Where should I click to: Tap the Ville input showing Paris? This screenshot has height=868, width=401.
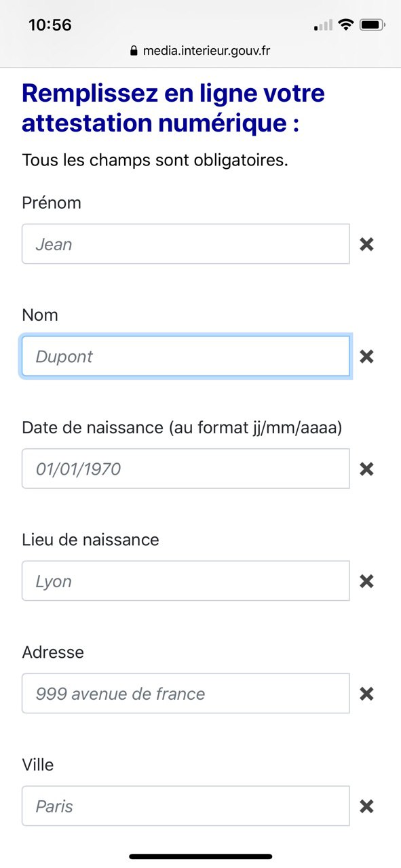tap(186, 806)
